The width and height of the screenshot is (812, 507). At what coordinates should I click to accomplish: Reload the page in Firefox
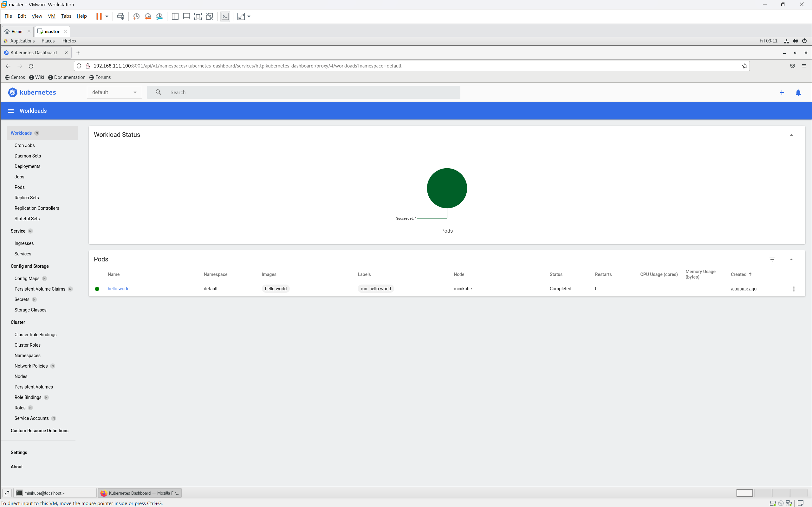click(x=31, y=66)
